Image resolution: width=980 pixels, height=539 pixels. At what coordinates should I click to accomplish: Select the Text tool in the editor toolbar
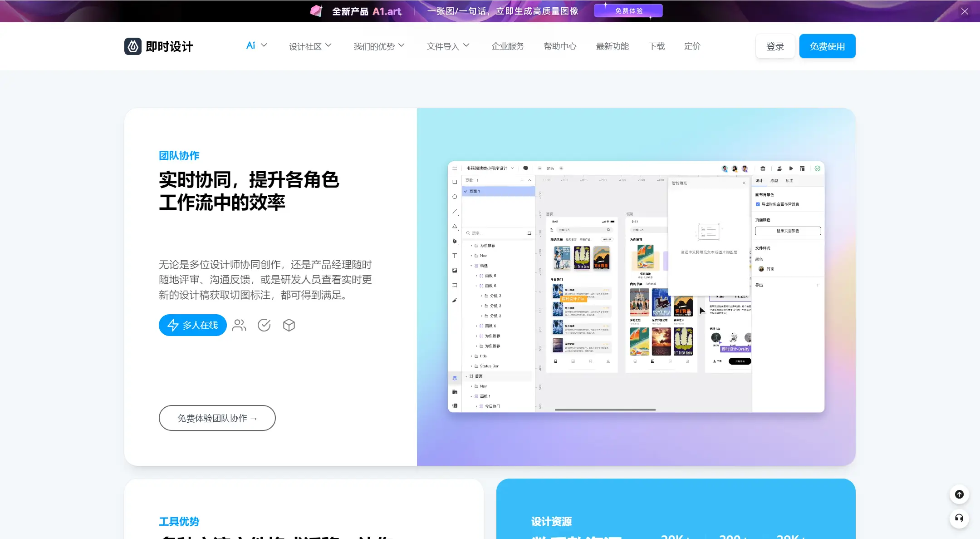455,256
